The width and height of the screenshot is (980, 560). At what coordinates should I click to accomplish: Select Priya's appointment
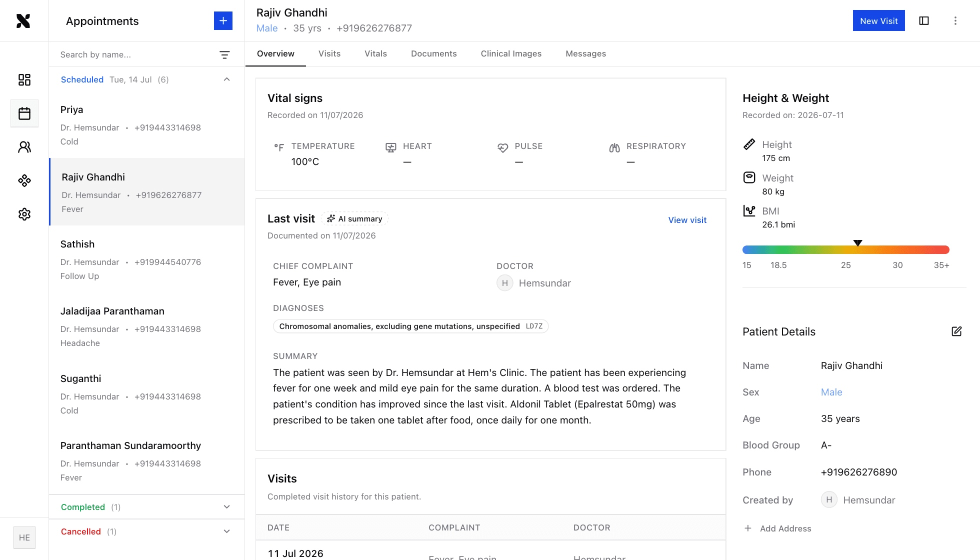coord(146,125)
